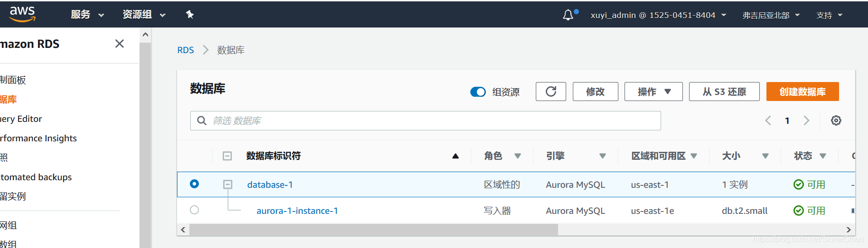868x248 pixels.
Task: Open table preferences gear icon
Action: pyautogui.click(x=836, y=120)
